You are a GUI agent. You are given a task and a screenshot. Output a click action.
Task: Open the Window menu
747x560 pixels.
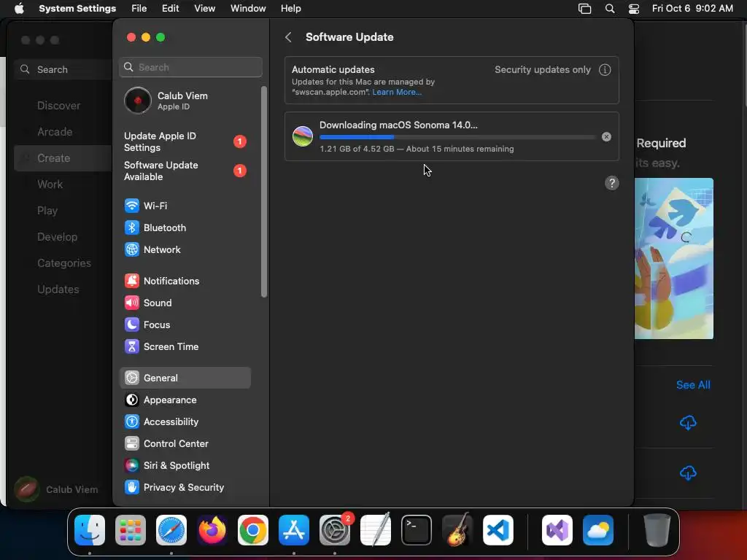tap(248, 9)
